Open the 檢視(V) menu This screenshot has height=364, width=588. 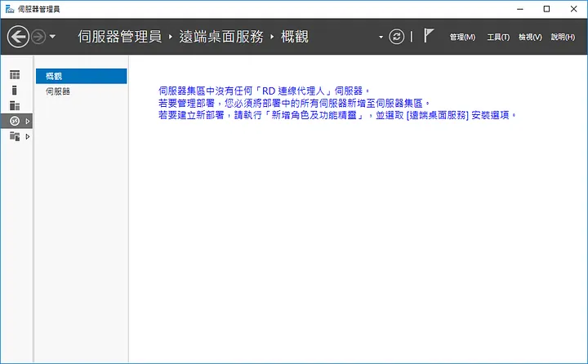pyautogui.click(x=530, y=37)
